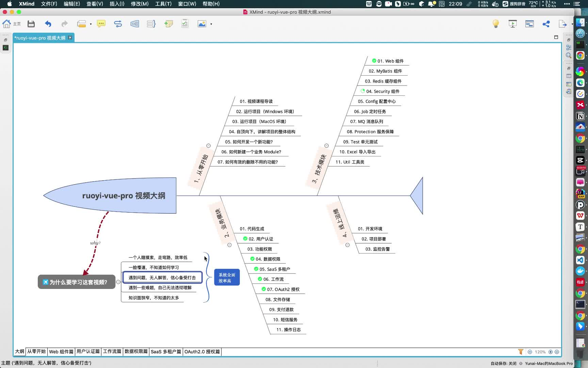Switch to the OAuth2.0 授权篇 sheet tab
The width and height of the screenshot is (588, 368).
click(202, 352)
